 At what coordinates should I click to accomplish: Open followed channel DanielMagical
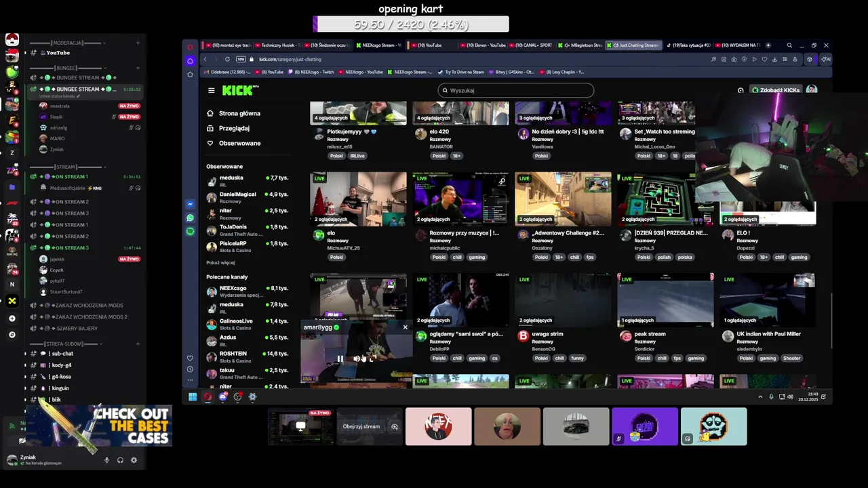pyautogui.click(x=249, y=197)
